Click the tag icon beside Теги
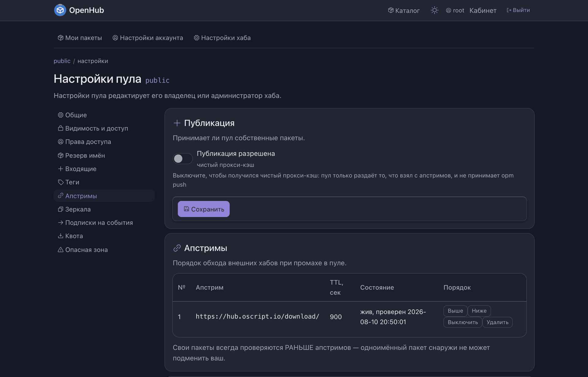Viewport: 588px width, 377px height. 61,182
